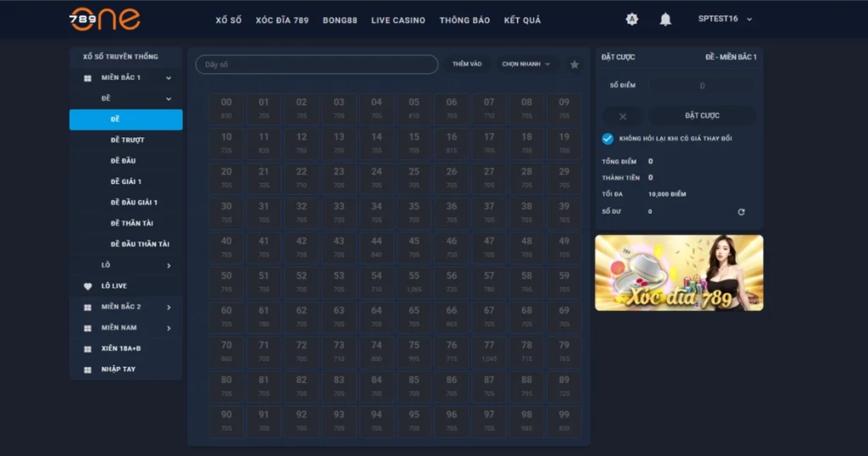Select number 46 in the grid
868x456 pixels.
[452, 247]
